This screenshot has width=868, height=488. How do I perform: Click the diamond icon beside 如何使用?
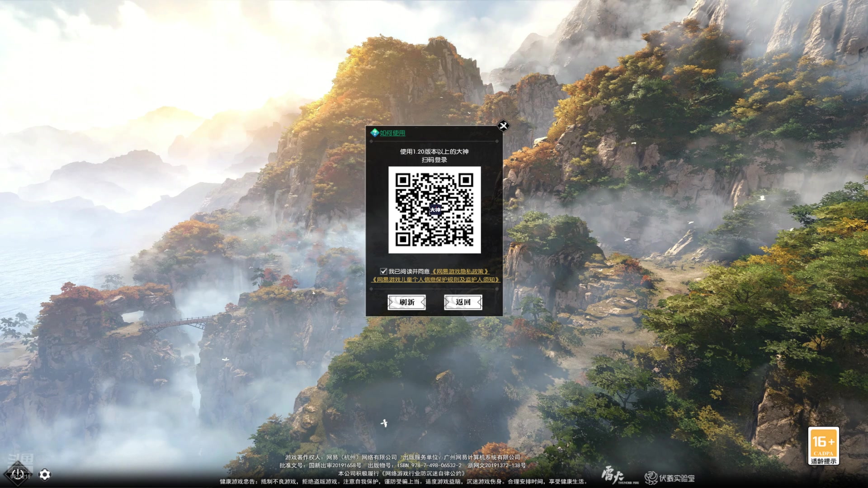(374, 132)
